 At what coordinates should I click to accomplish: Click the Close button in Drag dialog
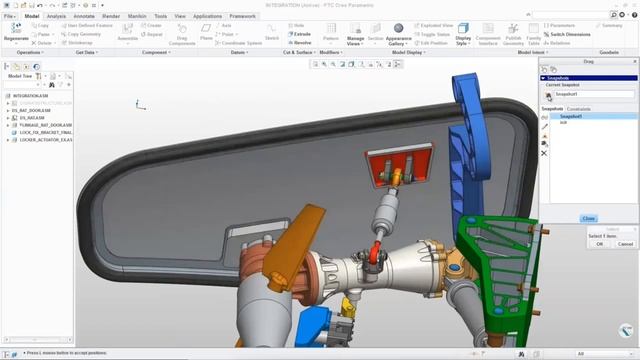(588, 218)
